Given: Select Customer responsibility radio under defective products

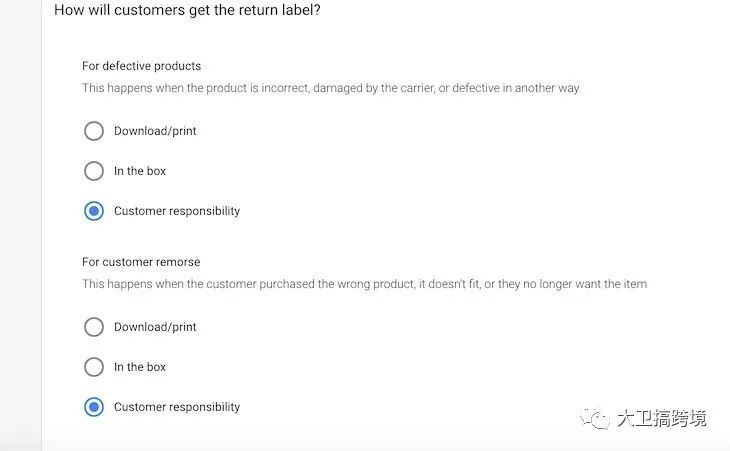Looking at the screenshot, I should (x=94, y=211).
